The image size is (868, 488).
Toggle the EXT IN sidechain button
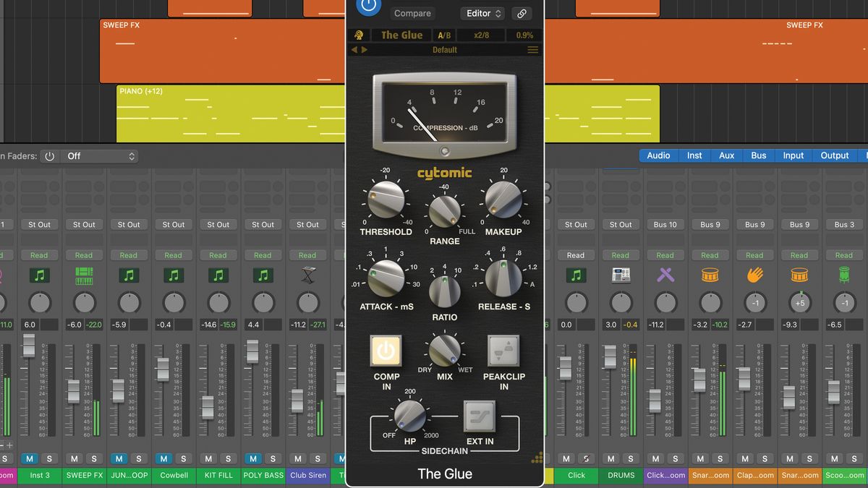(x=479, y=416)
